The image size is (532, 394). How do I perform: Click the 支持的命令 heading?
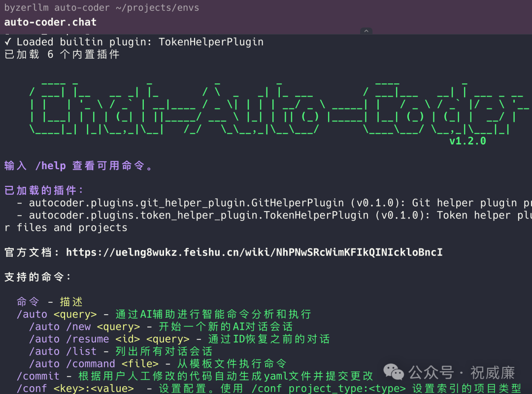[34, 277]
